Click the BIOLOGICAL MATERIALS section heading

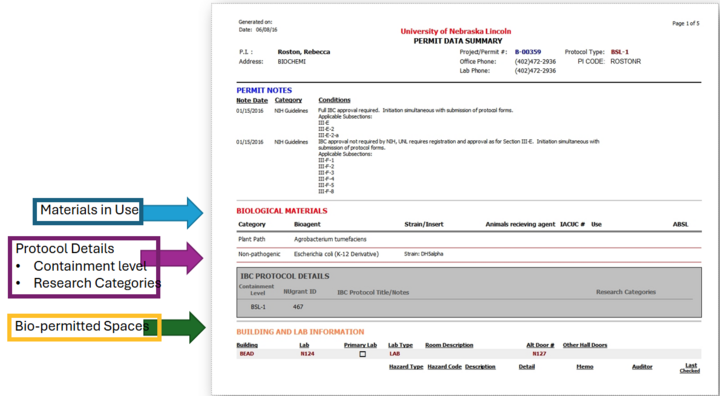282,211
